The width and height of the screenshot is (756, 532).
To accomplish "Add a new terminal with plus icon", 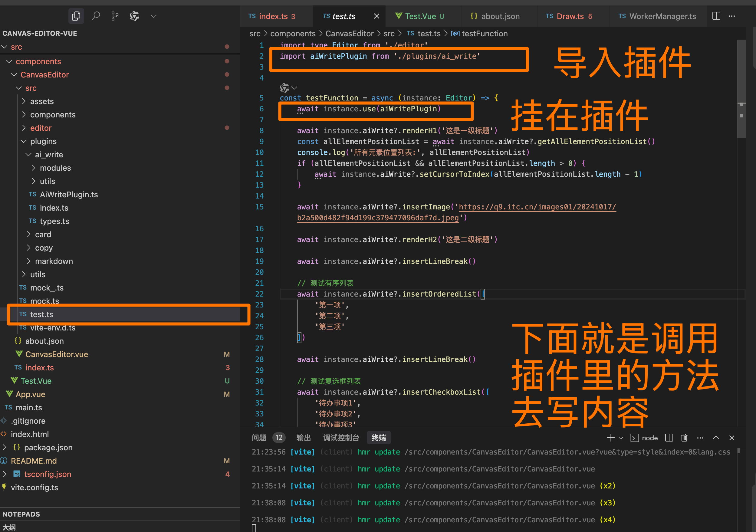I will pos(610,438).
